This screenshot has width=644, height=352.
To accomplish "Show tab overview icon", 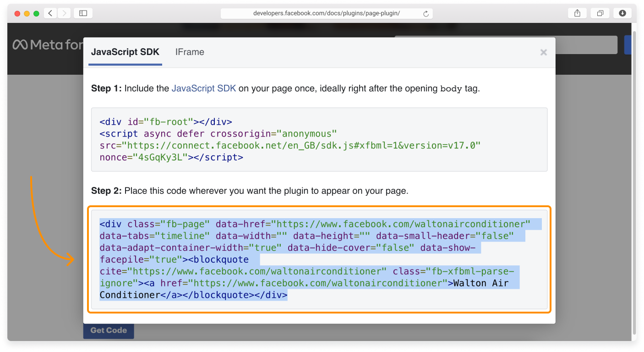I will (600, 13).
